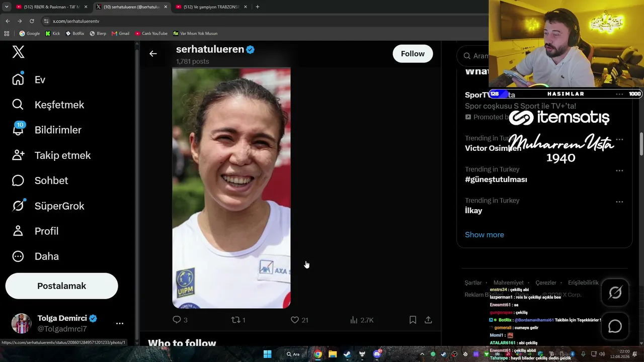644x362 pixels.
Task: Open the Canlı YouTube bookmark
Action: [151, 34]
